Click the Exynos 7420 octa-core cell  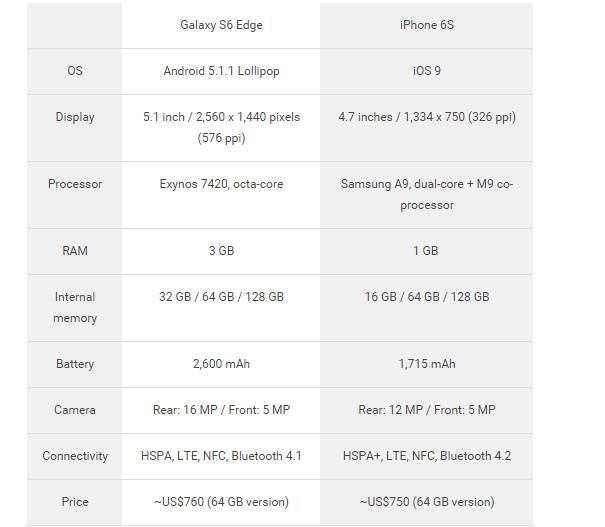point(221,184)
